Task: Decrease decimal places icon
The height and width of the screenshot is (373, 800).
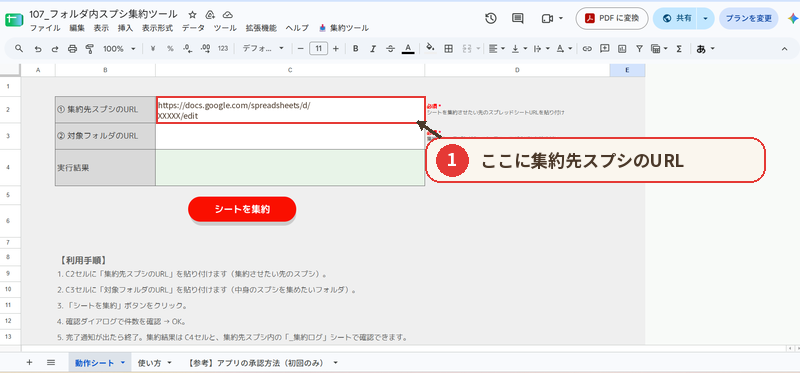Action: click(x=188, y=49)
